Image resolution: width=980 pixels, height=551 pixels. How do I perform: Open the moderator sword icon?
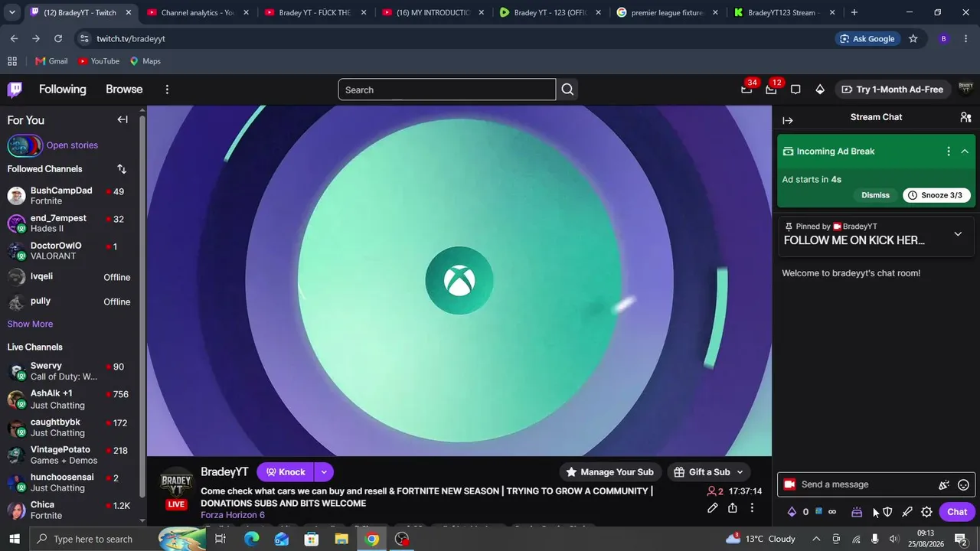tap(907, 512)
